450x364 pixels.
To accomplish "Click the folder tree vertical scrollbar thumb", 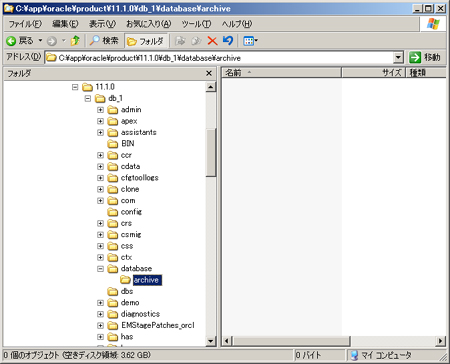I will (211, 152).
